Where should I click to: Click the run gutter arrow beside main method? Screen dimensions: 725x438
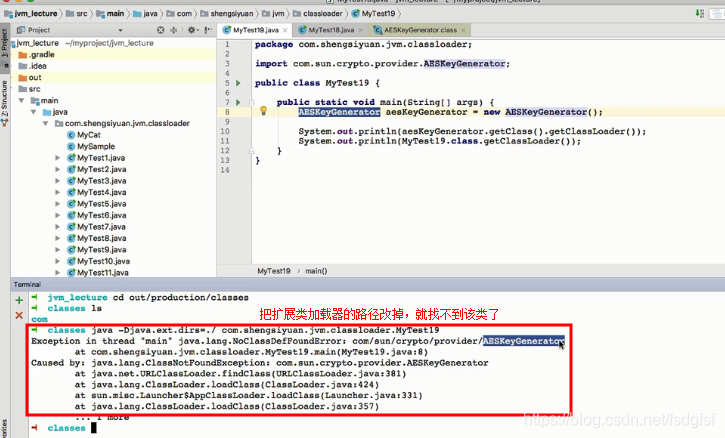(x=238, y=102)
